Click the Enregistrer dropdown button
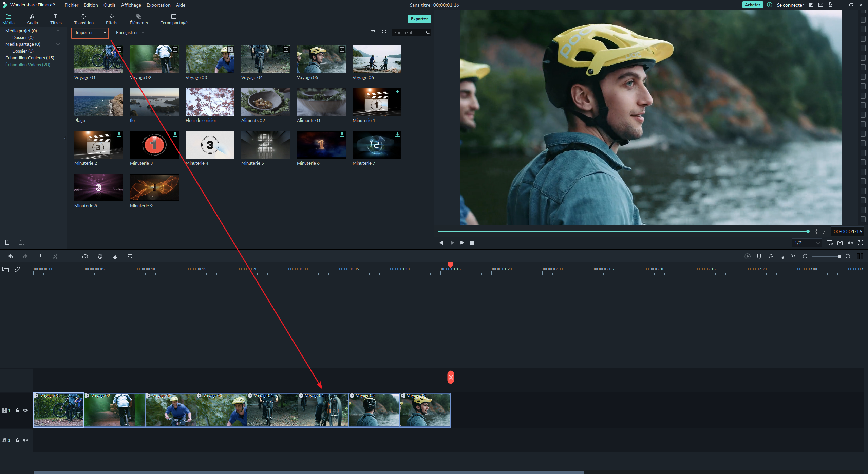The image size is (868, 474). click(130, 32)
